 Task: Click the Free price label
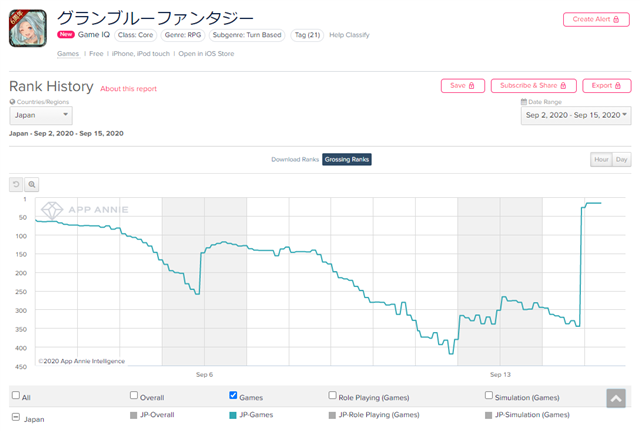click(96, 53)
